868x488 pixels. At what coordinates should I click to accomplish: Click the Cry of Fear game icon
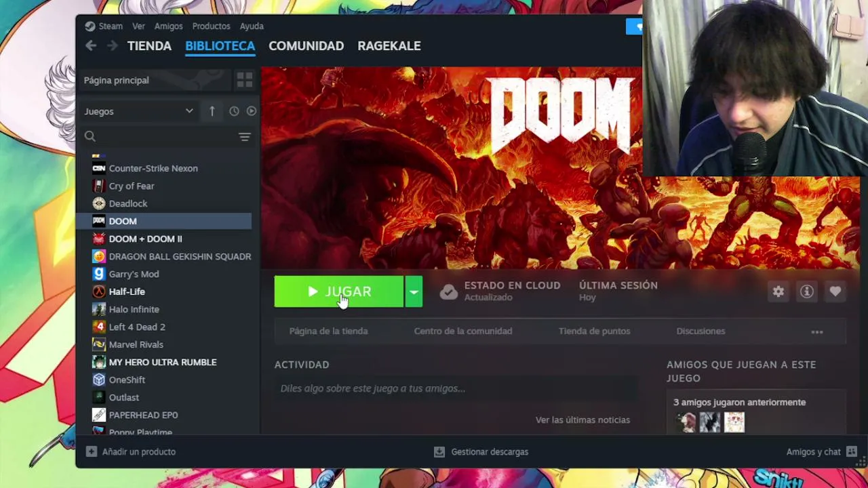click(99, 186)
